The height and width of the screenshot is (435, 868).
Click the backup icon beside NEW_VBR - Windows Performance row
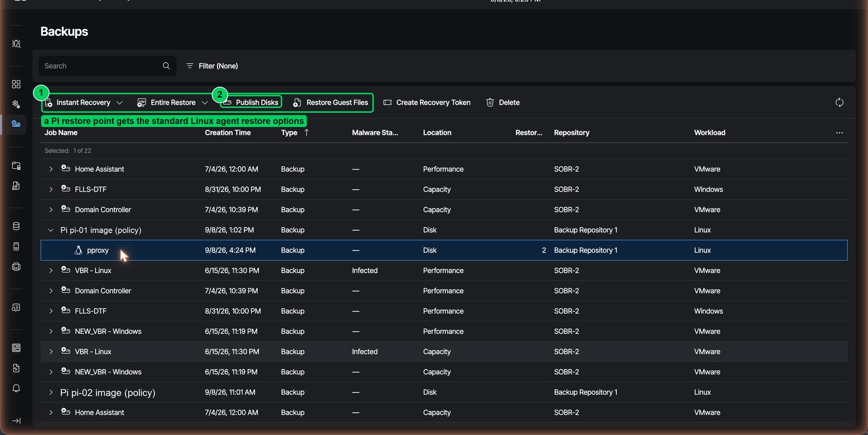tap(66, 330)
